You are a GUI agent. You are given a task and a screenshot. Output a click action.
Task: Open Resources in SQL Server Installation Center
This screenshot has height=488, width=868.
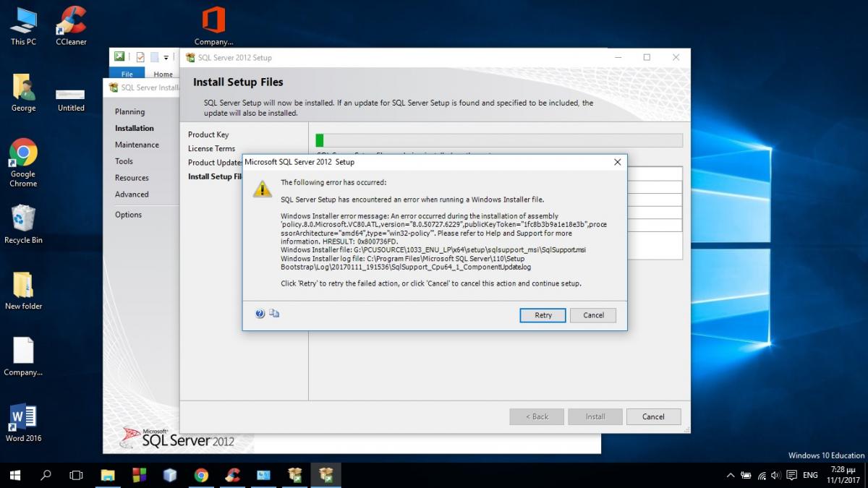(132, 178)
